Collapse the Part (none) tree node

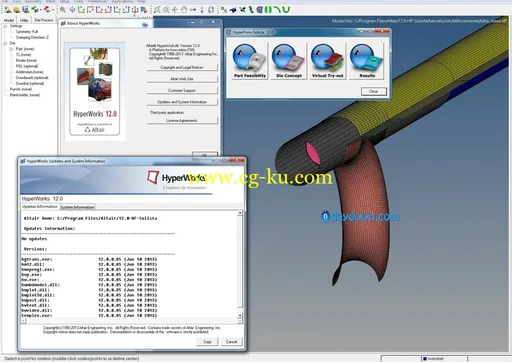tap(11, 49)
